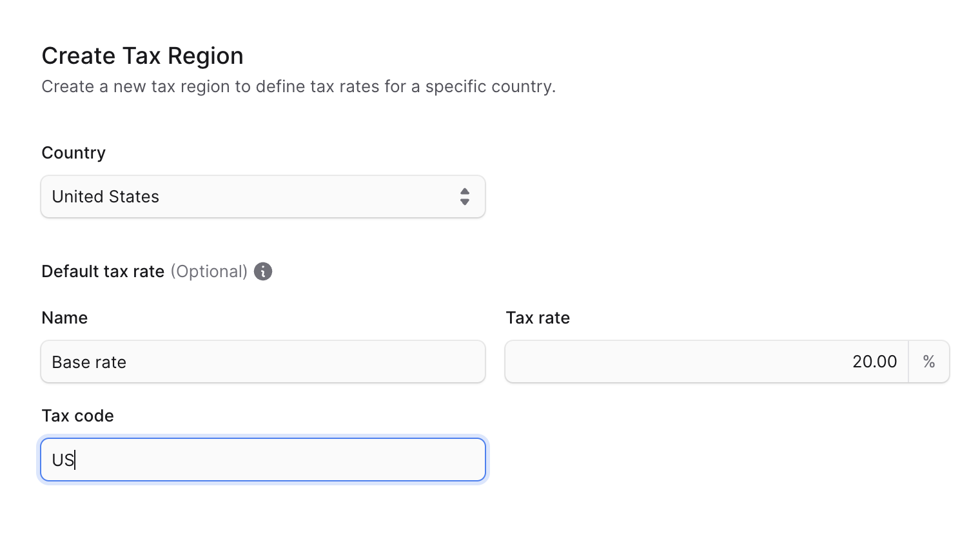Viewport: 980px width, 553px height.
Task: Click the percent symbol on Tax rate field
Action: (929, 362)
